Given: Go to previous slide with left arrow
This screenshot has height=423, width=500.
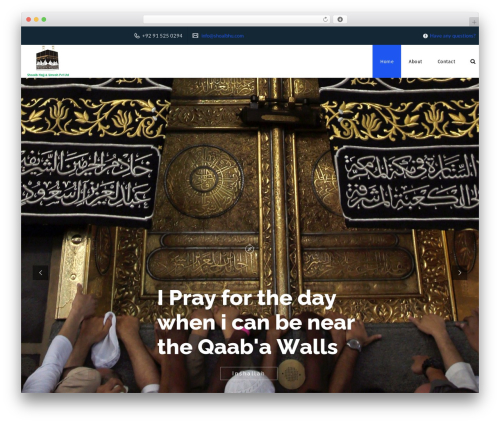Looking at the screenshot, I should coord(41,273).
